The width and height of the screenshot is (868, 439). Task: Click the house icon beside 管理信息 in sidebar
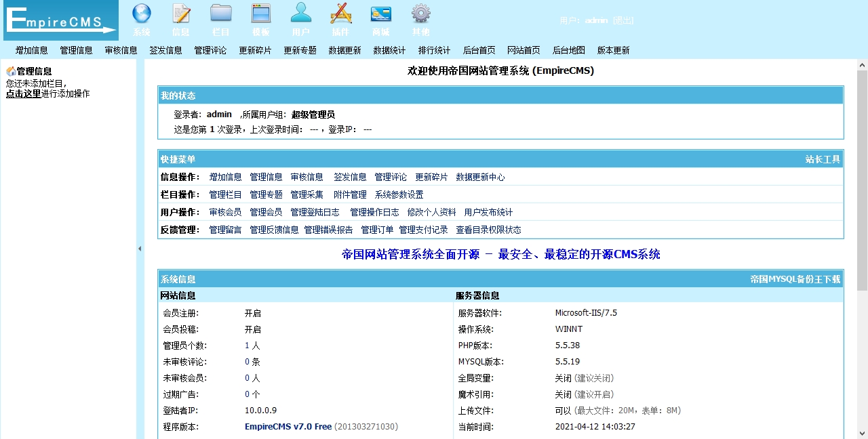coord(11,71)
